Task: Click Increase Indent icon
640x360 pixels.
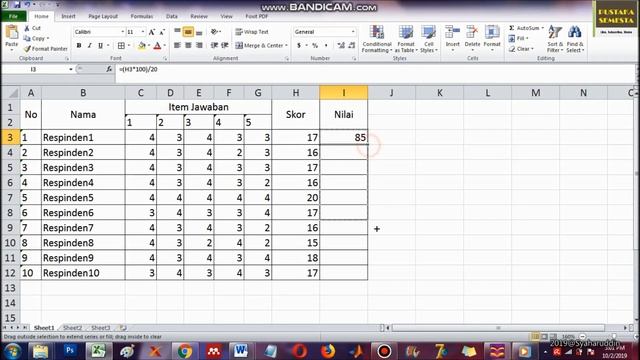Action: [x=224, y=45]
